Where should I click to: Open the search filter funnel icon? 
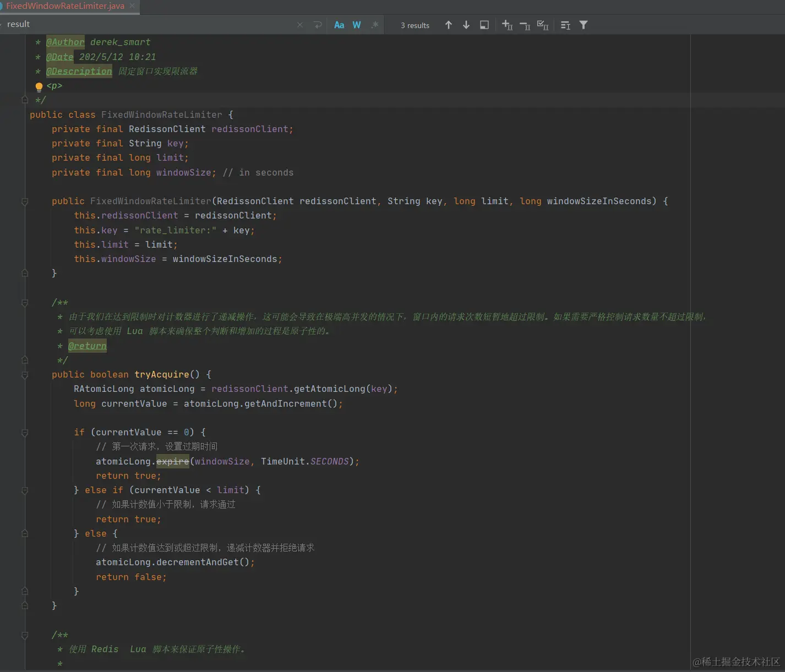tap(584, 25)
